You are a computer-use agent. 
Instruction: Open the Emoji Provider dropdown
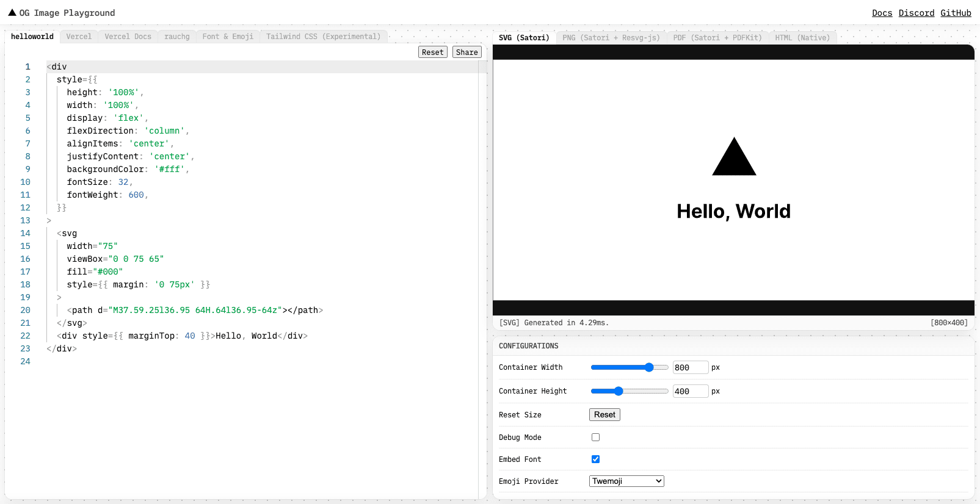pyautogui.click(x=626, y=481)
